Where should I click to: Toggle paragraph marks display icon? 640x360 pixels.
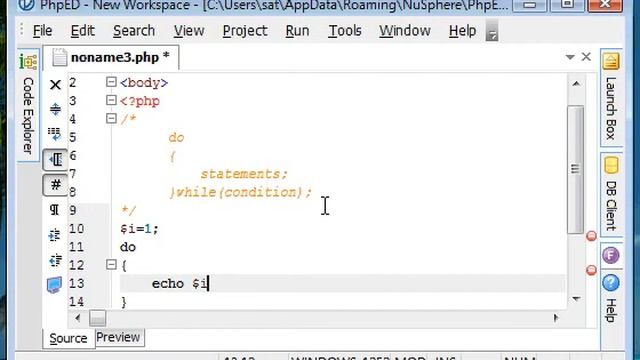pos(54,210)
